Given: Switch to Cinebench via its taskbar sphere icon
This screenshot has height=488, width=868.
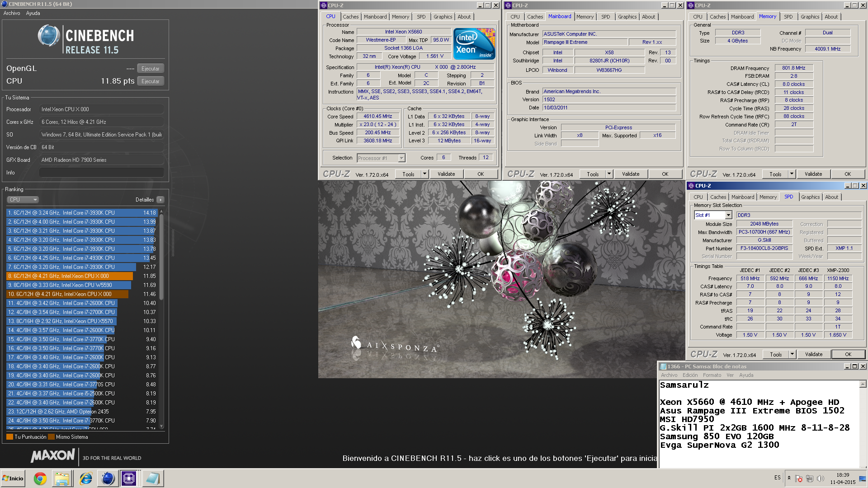Looking at the screenshot, I should coord(108,479).
